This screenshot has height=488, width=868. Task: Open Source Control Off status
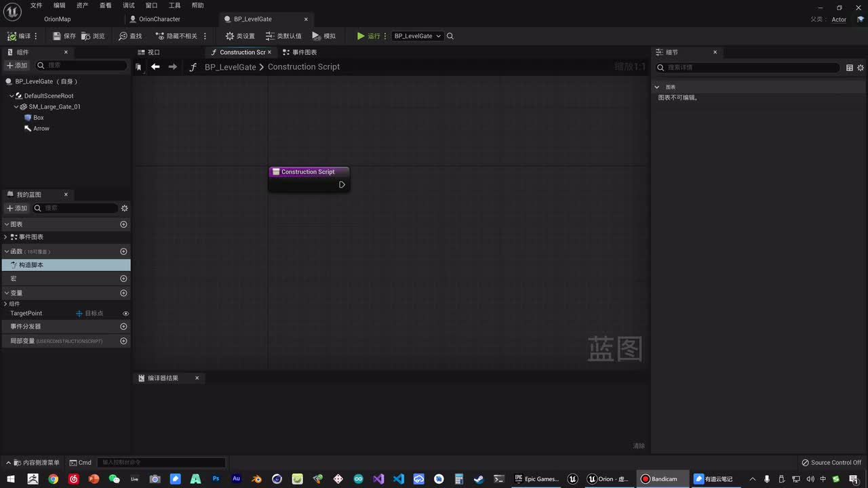[x=831, y=462]
